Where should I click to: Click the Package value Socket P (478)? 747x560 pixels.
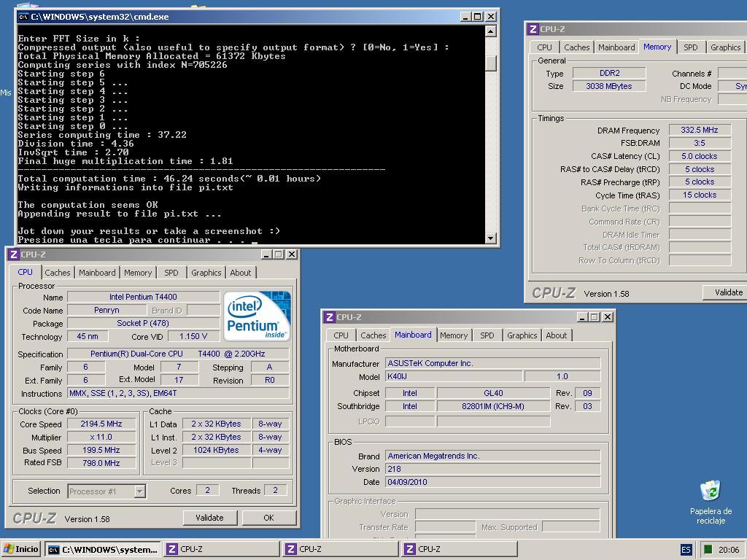pos(143,323)
